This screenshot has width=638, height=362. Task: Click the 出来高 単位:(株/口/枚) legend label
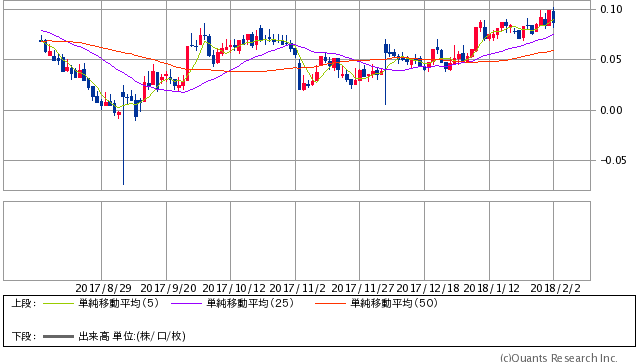[x=132, y=336]
